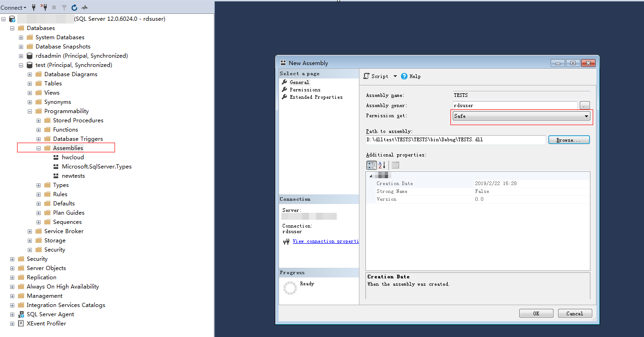
Task: Select the Database Triggers node
Action: (x=78, y=139)
